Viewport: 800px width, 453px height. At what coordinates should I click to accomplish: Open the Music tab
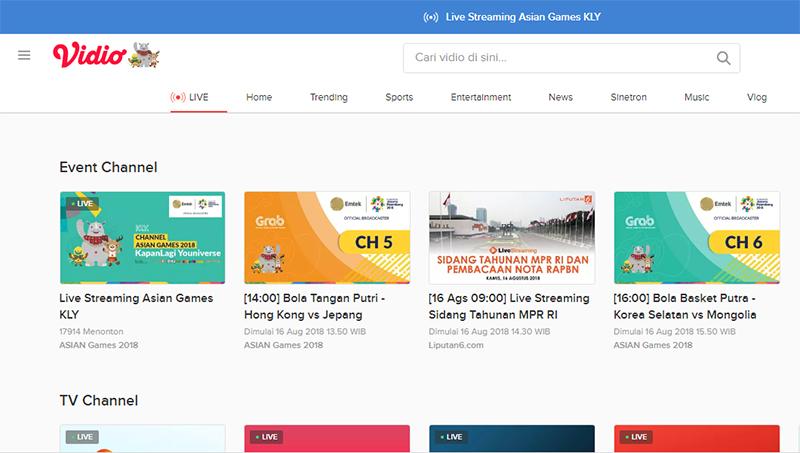(x=696, y=97)
